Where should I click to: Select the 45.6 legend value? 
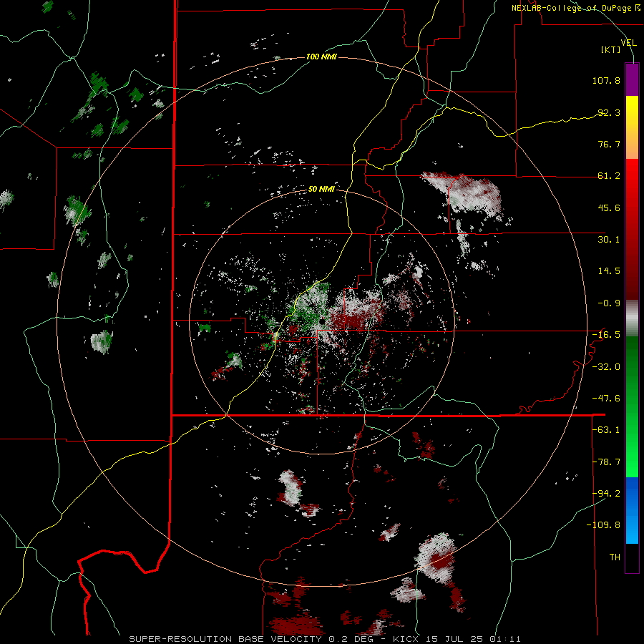[609, 208]
